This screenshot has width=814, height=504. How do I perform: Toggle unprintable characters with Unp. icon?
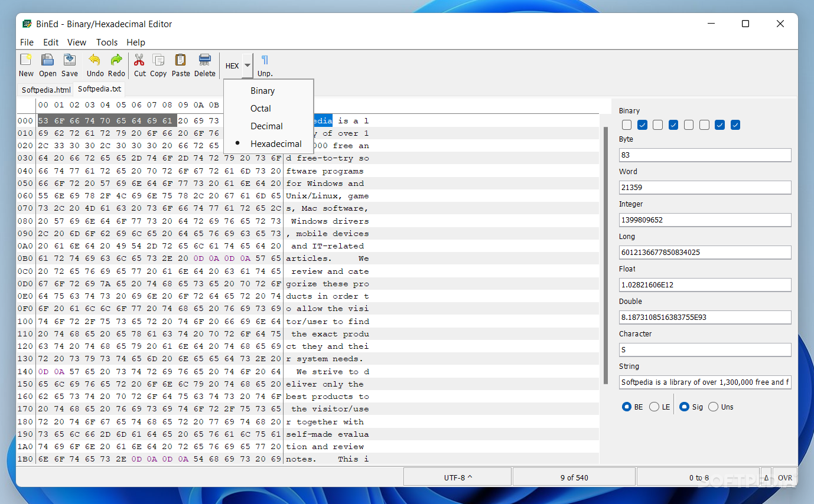(265, 65)
